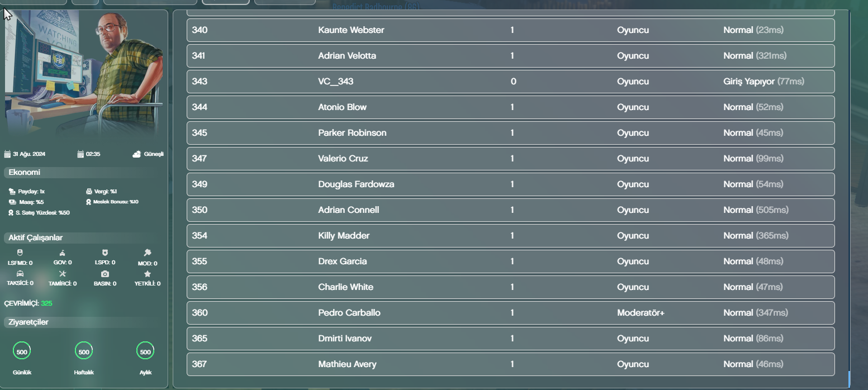868x390 pixels.
Task: Click the Meslek Bonusu ribbon icon
Action: [88, 202]
